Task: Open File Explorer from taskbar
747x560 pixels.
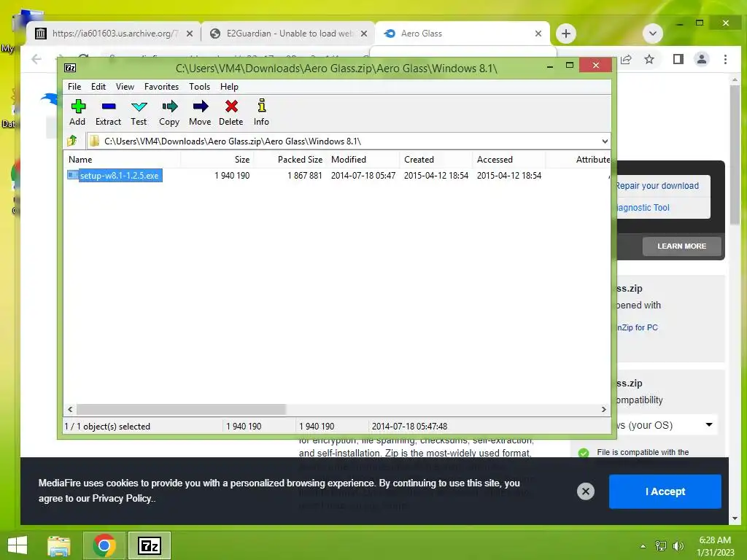Action: point(59,545)
